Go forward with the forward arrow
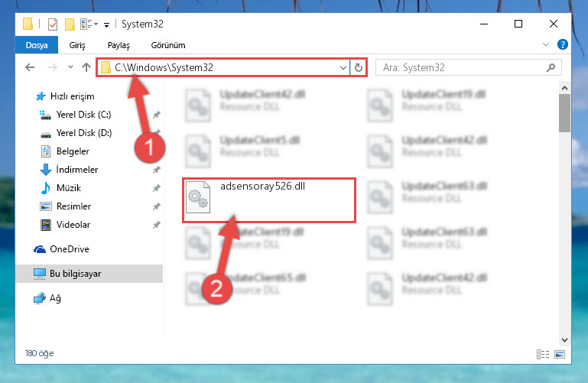 pos(53,67)
